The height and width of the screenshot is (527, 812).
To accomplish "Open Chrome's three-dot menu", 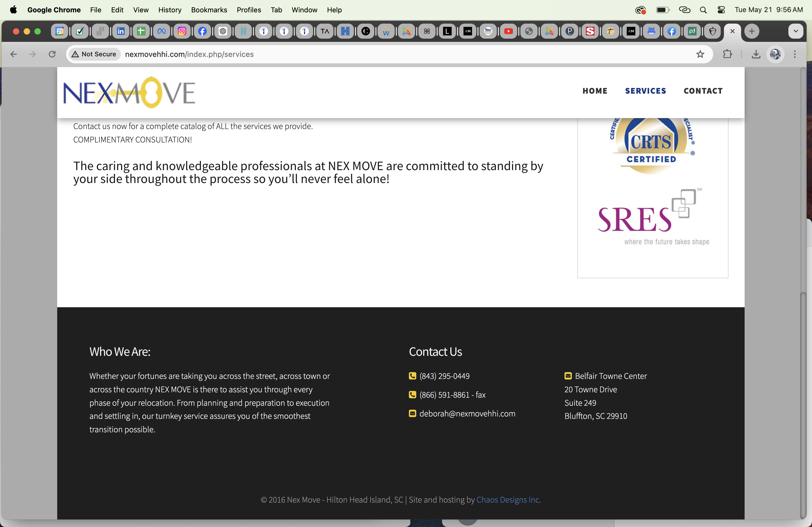I will tap(795, 54).
